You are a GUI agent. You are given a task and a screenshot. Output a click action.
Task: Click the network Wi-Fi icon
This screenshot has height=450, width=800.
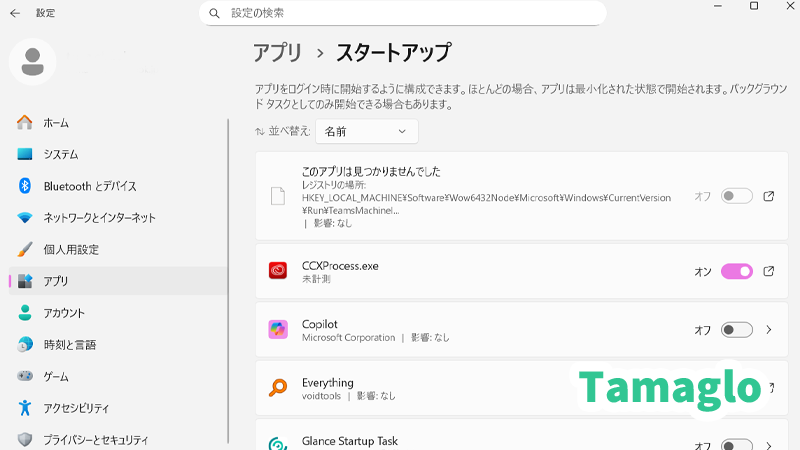pos(24,218)
